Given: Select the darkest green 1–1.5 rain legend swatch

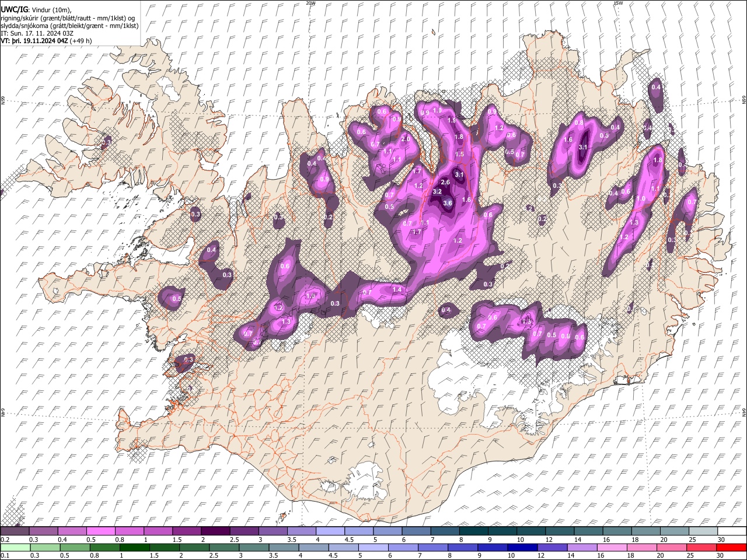Looking at the screenshot, I should (134, 547).
